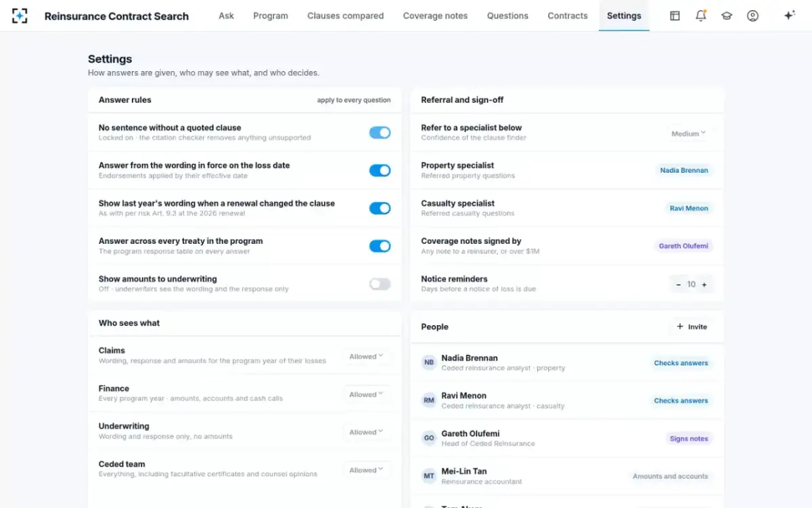Open the graduation cap learning icon
The width and height of the screenshot is (812, 508).
[x=727, y=16]
